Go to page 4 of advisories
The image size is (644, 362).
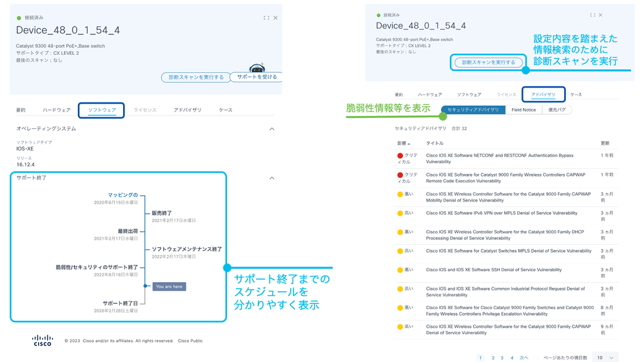click(512, 358)
